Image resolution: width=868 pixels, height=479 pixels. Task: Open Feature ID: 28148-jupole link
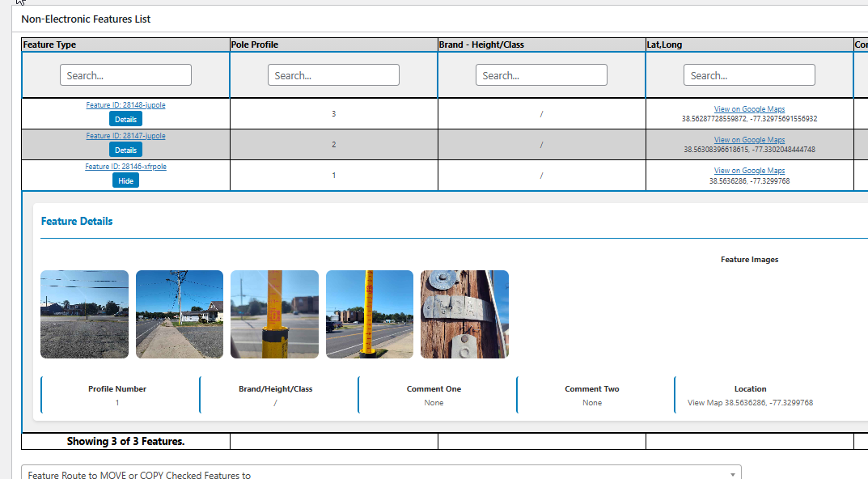pyautogui.click(x=125, y=104)
